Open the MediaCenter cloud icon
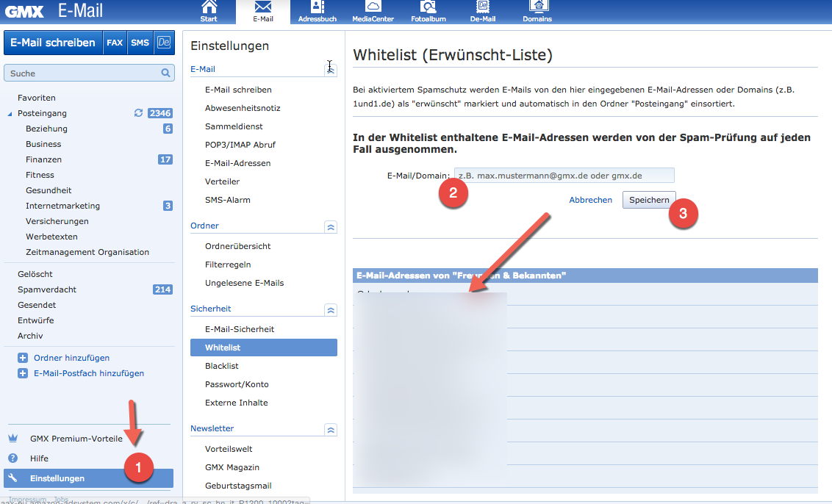Viewport: 832px width, 504px height. 373,7
